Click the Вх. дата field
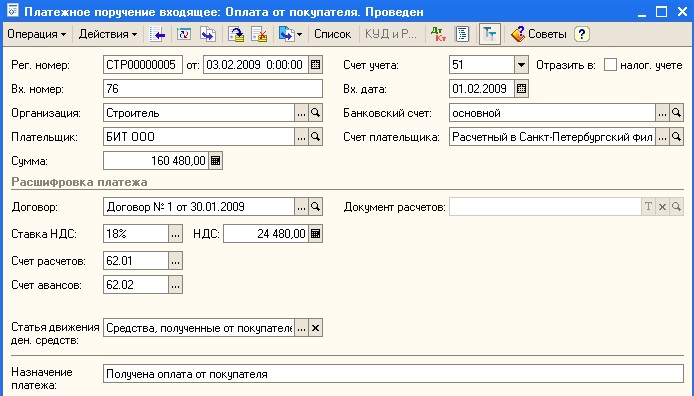 coord(482,89)
